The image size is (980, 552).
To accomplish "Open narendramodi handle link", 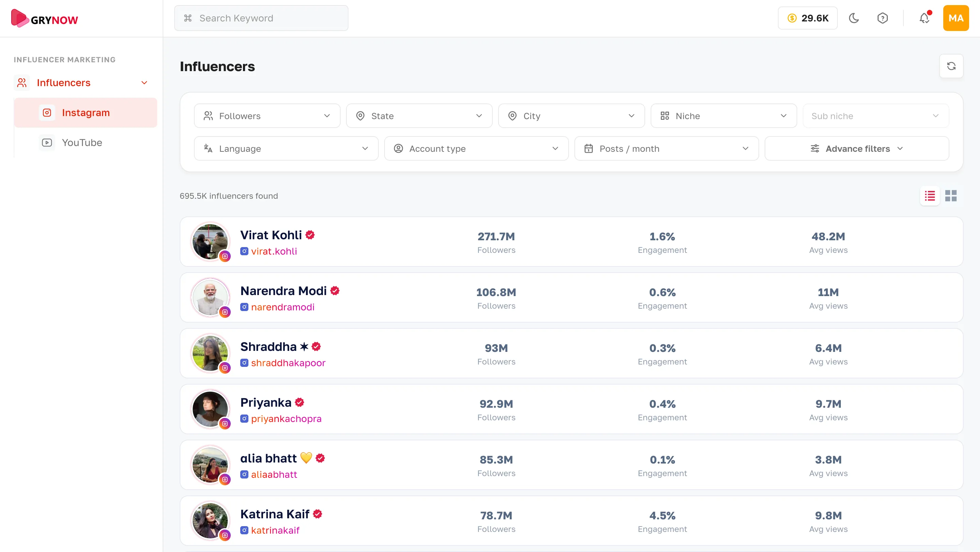I will pos(283,307).
